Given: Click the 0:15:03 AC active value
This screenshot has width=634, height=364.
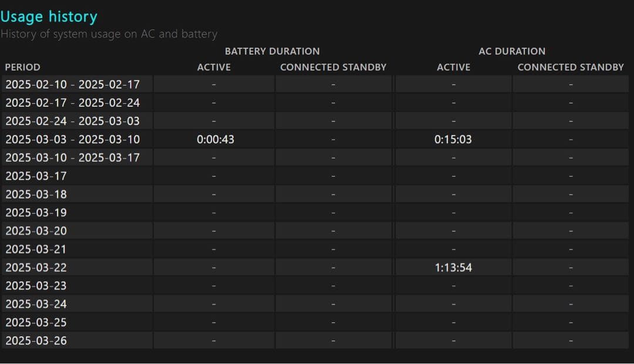Looking at the screenshot, I should tap(453, 139).
